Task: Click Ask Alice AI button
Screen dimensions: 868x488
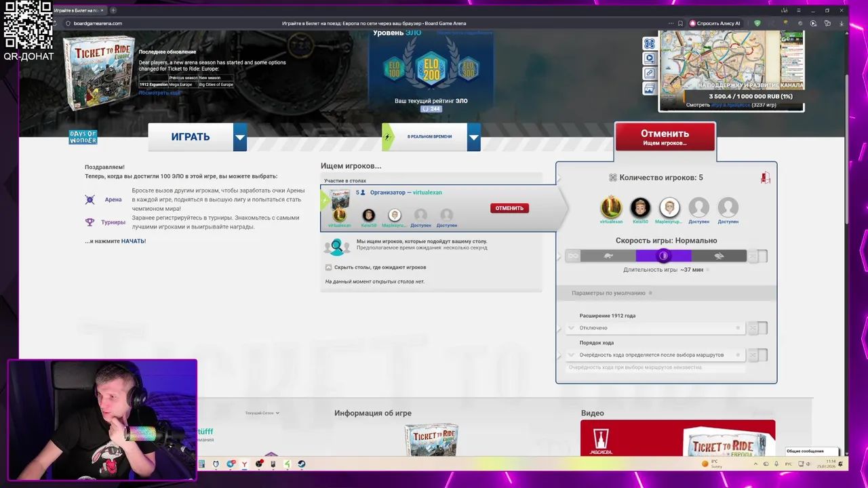Action: pos(715,23)
